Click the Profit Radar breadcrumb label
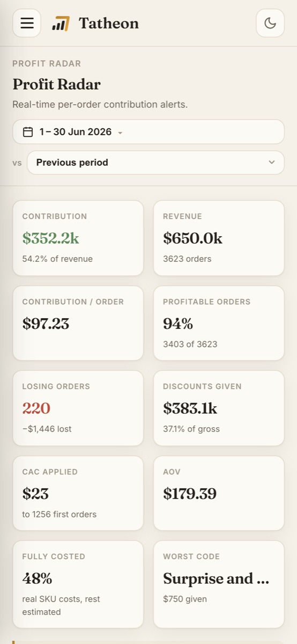This screenshot has height=644, width=297. [x=47, y=63]
